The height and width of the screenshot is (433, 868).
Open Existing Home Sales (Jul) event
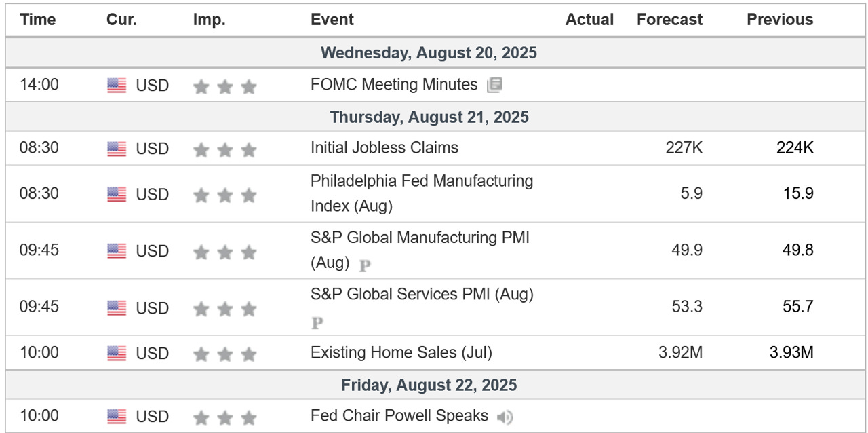(x=401, y=353)
